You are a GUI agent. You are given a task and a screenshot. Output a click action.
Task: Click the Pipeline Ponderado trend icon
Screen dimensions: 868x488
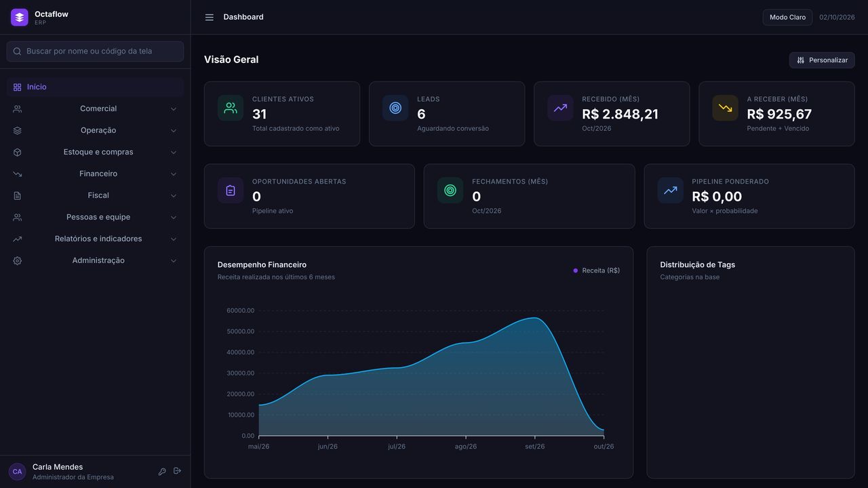(671, 190)
